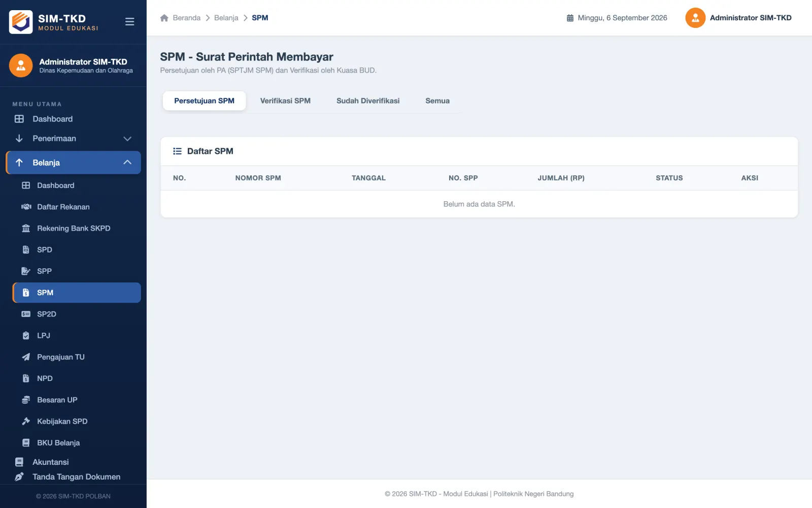Click the Besaran UP coins icon
812x508 pixels.
[x=26, y=400]
